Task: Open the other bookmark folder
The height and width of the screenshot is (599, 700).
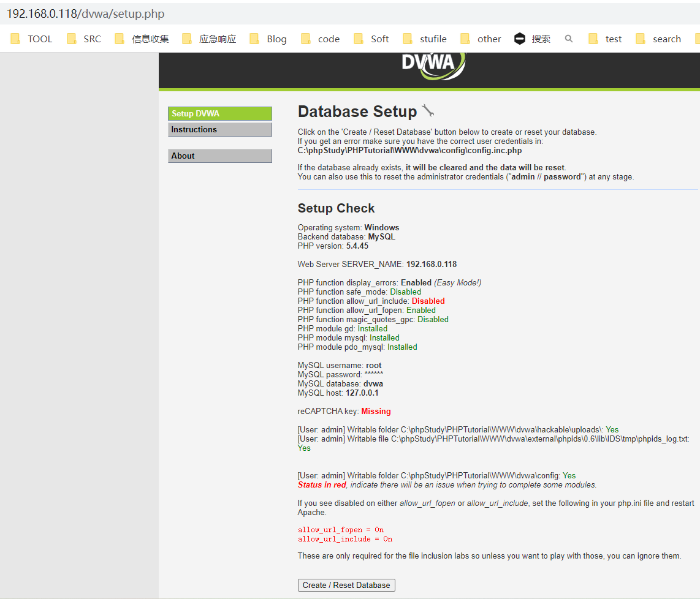Action: [481, 39]
